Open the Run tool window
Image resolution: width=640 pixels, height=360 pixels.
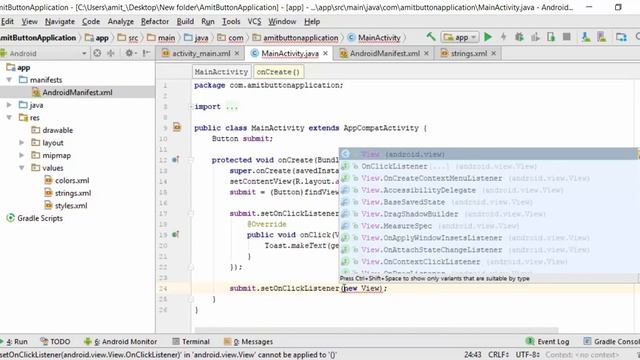[x=15, y=342]
